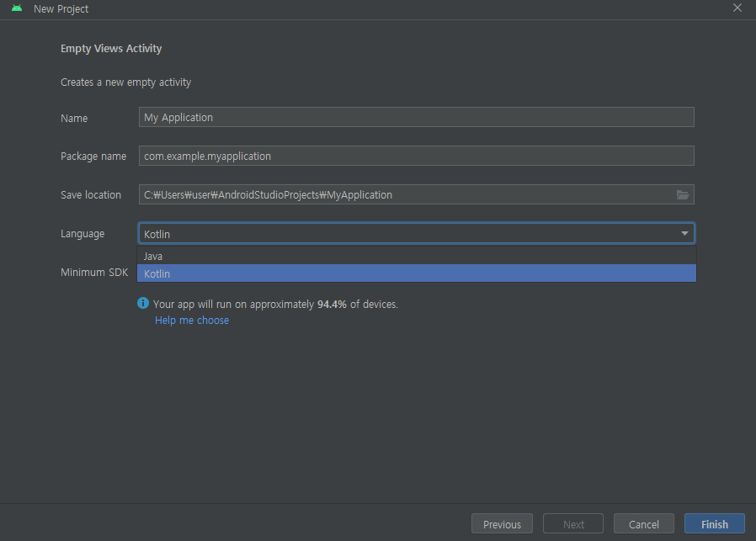Click Finish to create the project
This screenshot has height=541, width=756.
point(715,524)
